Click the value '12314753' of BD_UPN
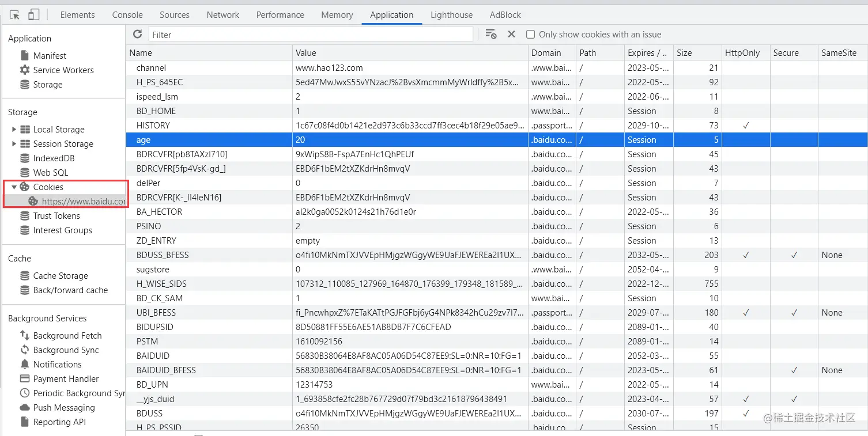868x436 pixels. coord(314,385)
